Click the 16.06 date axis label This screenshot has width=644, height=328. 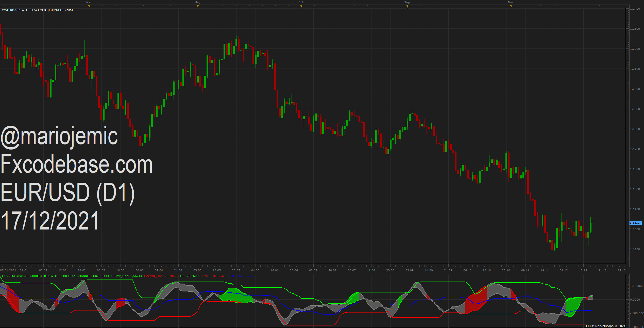(275, 270)
